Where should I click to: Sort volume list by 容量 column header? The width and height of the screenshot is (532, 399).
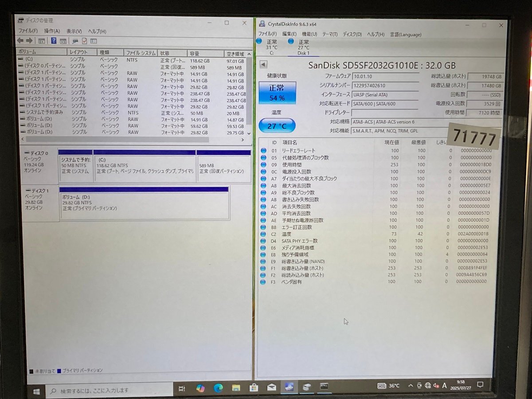pyautogui.click(x=205, y=53)
